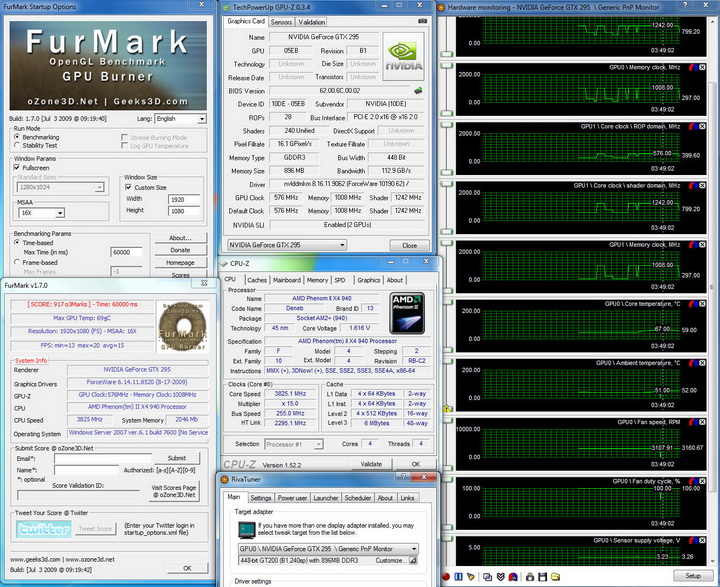Open the Standard Sizes 1280x1024 dropdown
The image size is (720, 587).
61,187
